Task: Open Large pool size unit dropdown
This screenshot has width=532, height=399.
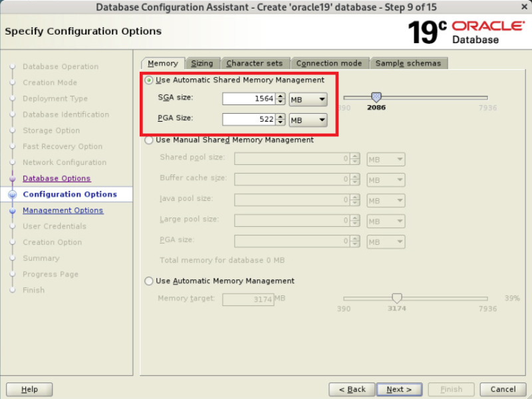Action: click(386, 221)
